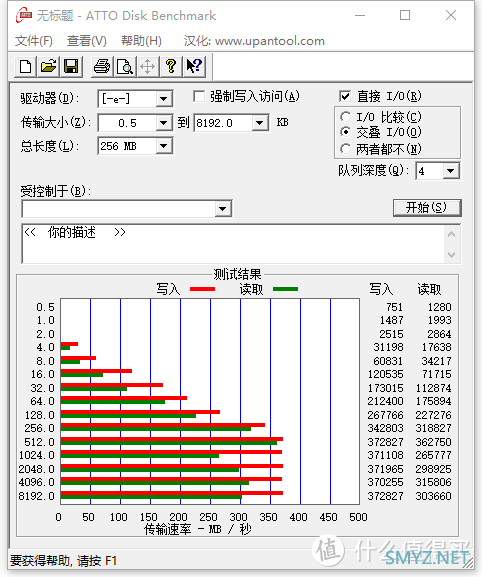Click the 读取 column header
This screenshot has width=482, height=577.
coord(429,289)
